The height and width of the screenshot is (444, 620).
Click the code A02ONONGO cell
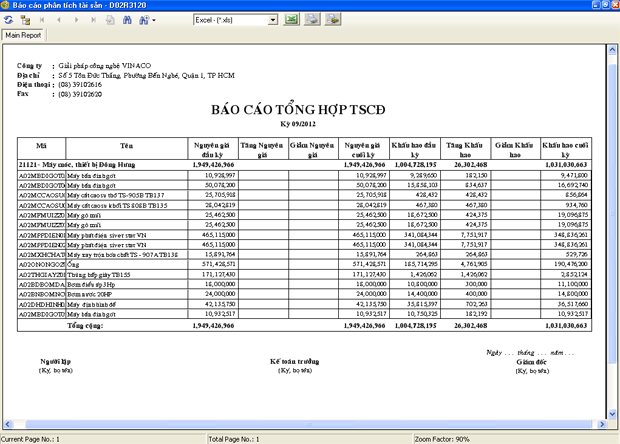42,265
